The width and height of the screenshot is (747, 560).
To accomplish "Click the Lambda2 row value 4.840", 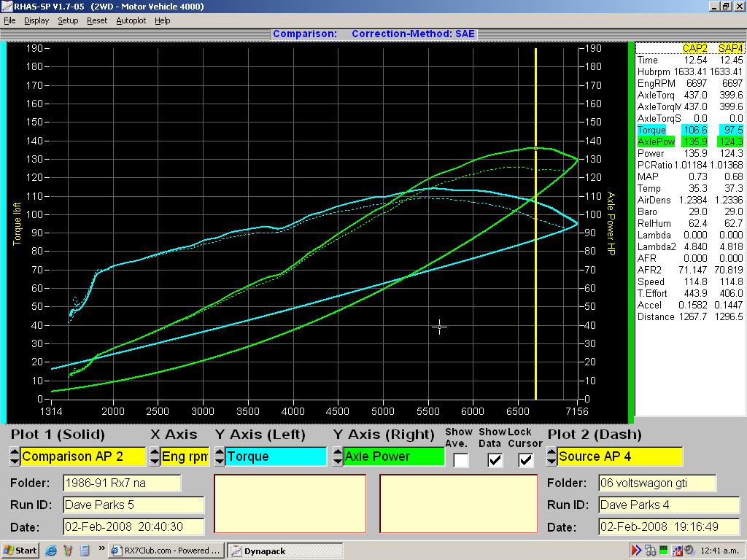I will (695, 246).
